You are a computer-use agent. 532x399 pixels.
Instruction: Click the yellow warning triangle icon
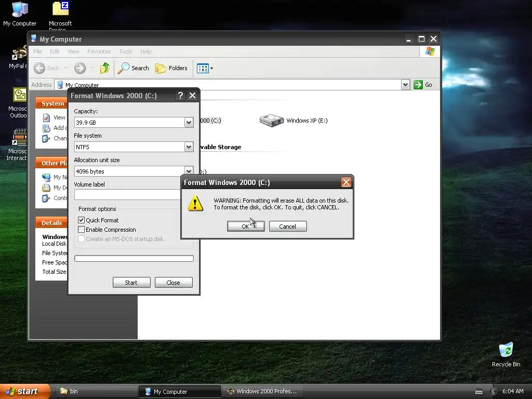195,204
